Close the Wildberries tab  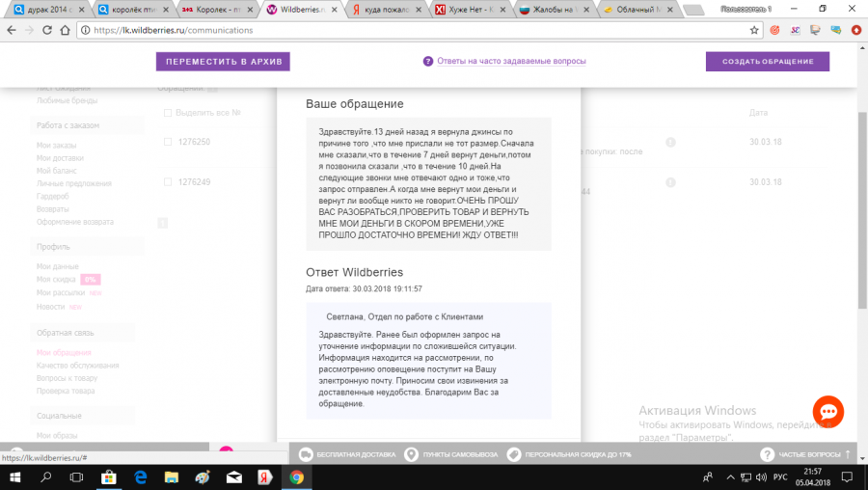click(x=334, y=10)
